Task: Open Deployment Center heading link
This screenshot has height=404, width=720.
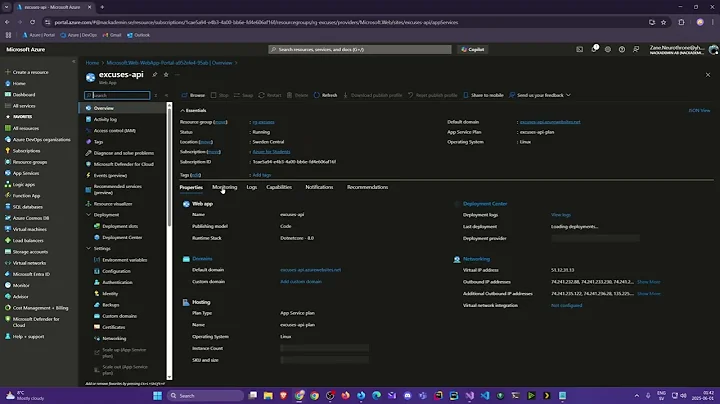Action: [485, 204]
